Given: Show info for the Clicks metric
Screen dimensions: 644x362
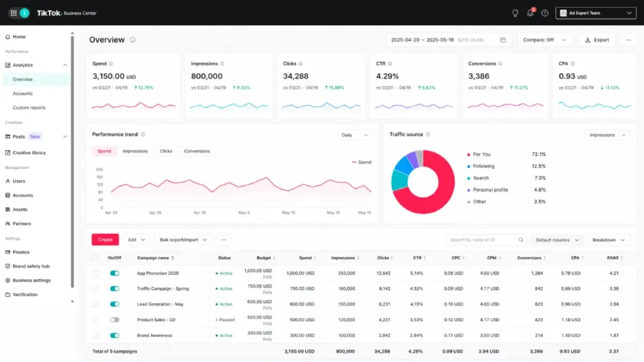Looking at the screenshot, I should pyautogui.click(x=301, y=63).
